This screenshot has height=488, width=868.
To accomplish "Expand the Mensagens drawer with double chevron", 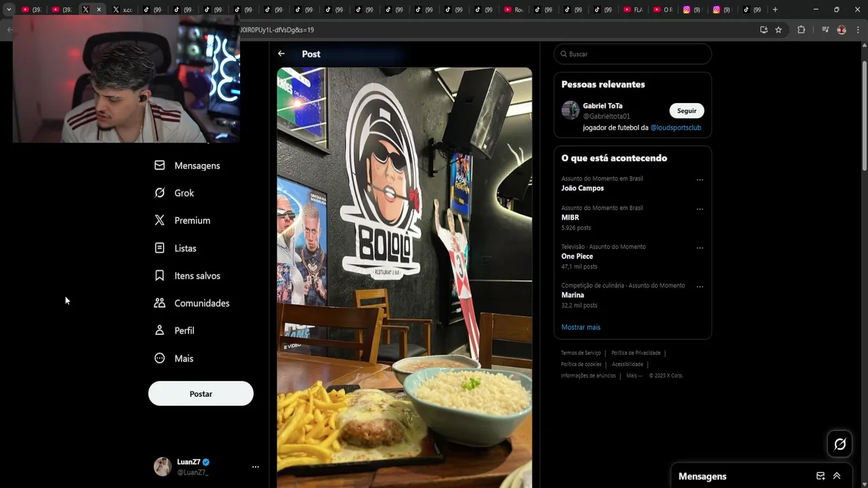I will [837, 476].
